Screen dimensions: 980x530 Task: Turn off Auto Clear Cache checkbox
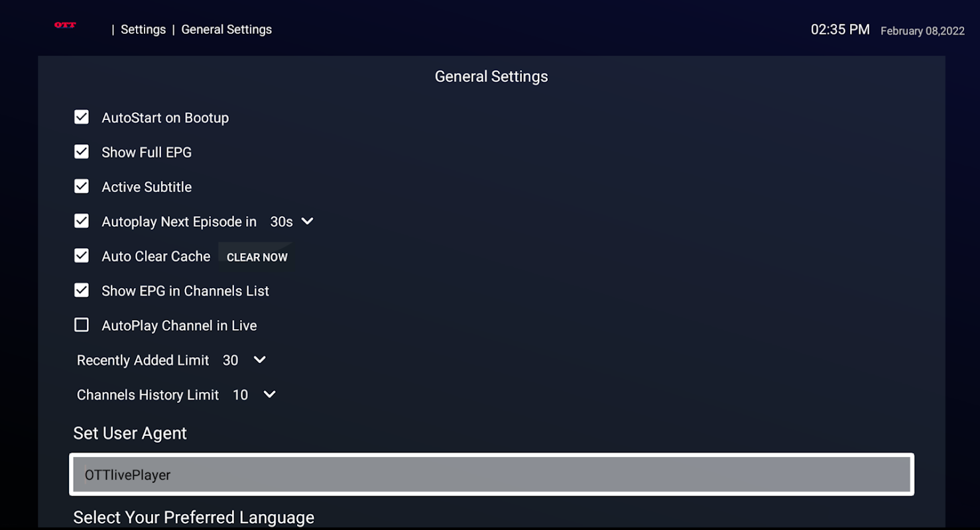coord(82,256)
